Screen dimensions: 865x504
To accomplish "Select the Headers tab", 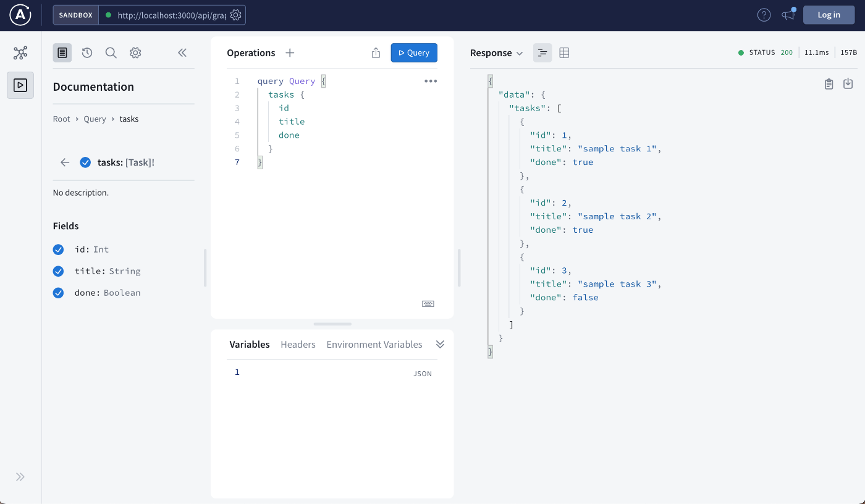I will coord(298,345).
